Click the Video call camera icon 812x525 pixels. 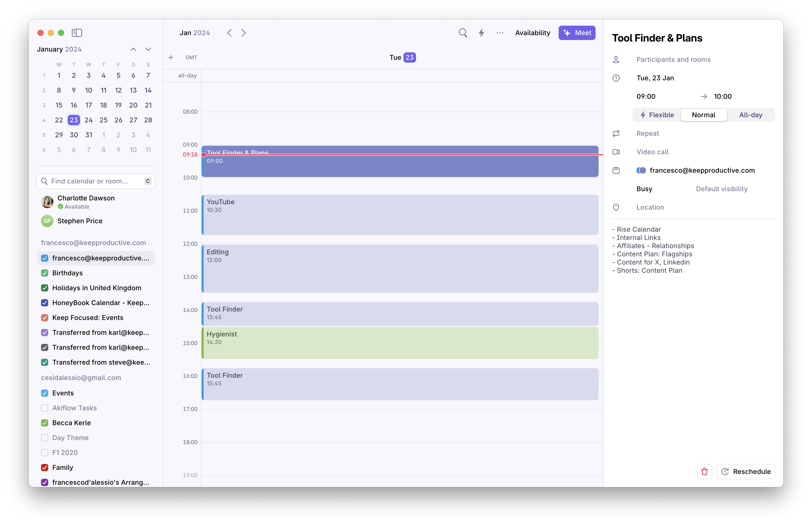(616, 152)
